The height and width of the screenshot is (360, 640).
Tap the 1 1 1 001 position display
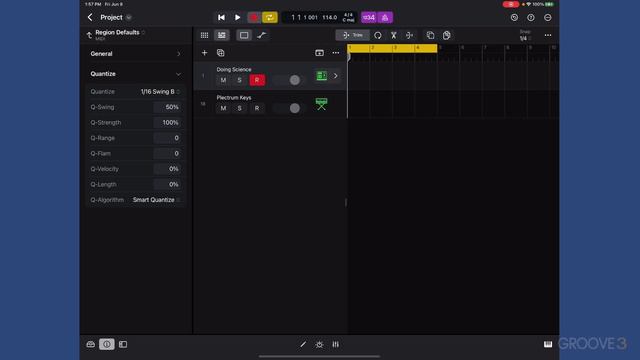coord(304,18)
